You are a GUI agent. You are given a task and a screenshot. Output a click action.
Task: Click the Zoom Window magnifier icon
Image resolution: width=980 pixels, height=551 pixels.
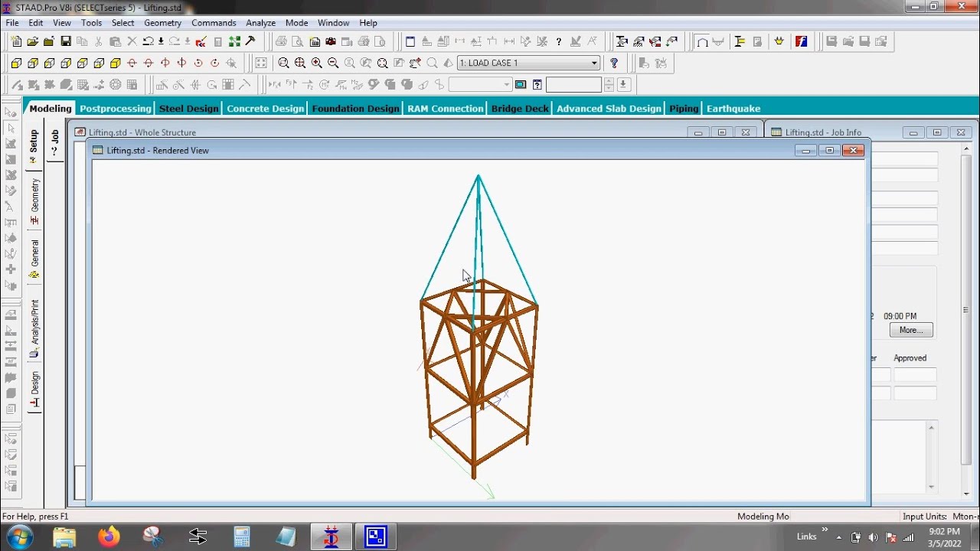[x=283, y=63]
